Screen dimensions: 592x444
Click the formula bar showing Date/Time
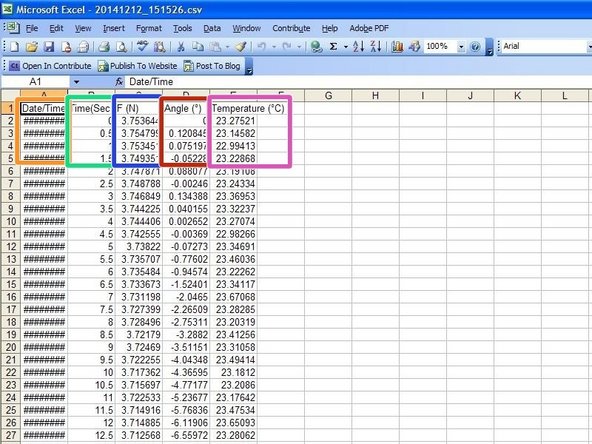click(359, 82)
